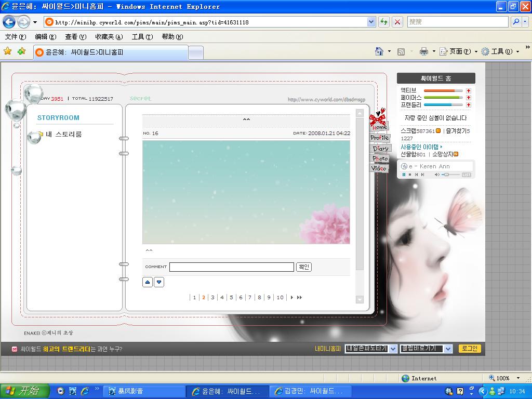Stop the music player
532x399 pixels.
click(x=410, y=175)
